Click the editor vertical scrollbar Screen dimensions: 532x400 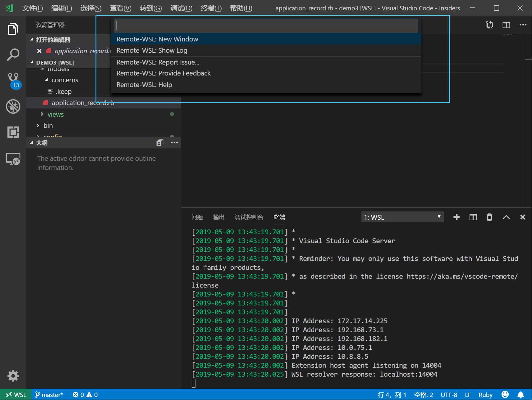pos(528,120)
